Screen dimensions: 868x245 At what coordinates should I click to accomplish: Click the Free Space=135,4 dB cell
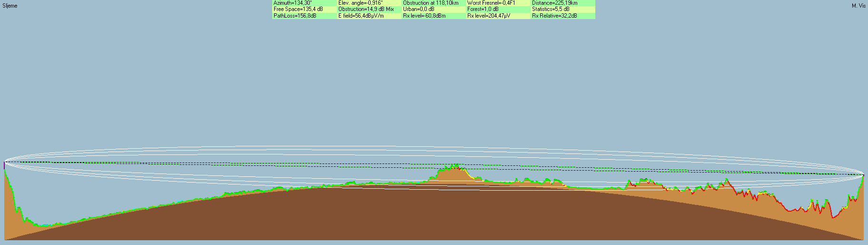[x=298, y=9]
